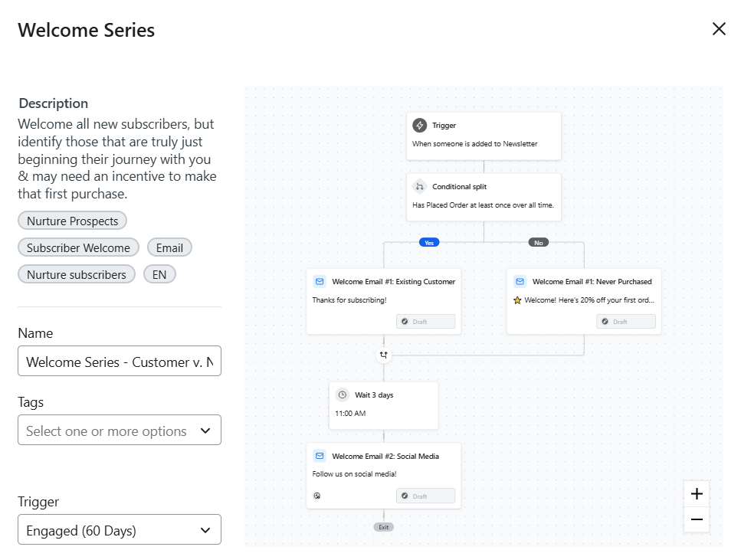The image size is (741, 560).
Task: Click the Draft badge on Never Purchased email
Action: click(x=626, y=321)
